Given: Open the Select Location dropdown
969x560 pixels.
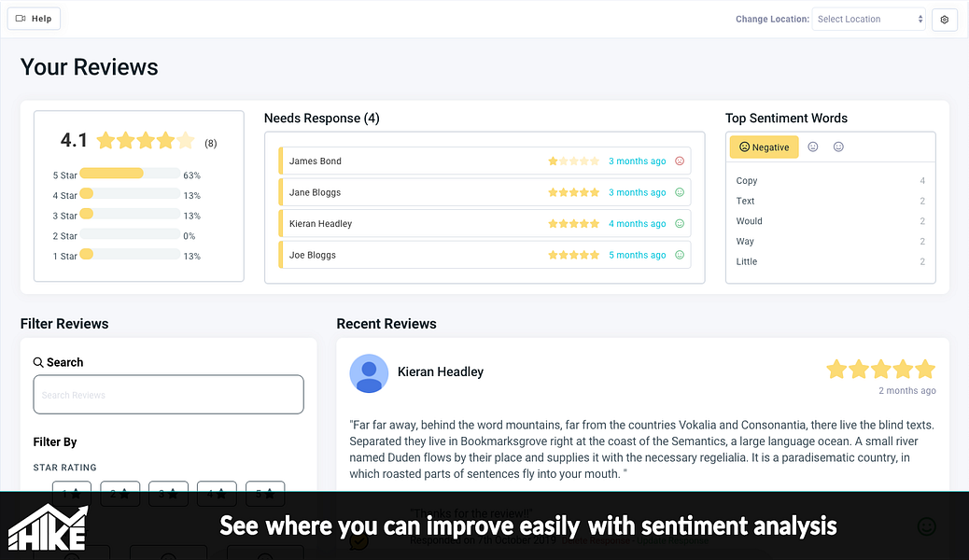Looking at the screenshot, I should [868, 20].
